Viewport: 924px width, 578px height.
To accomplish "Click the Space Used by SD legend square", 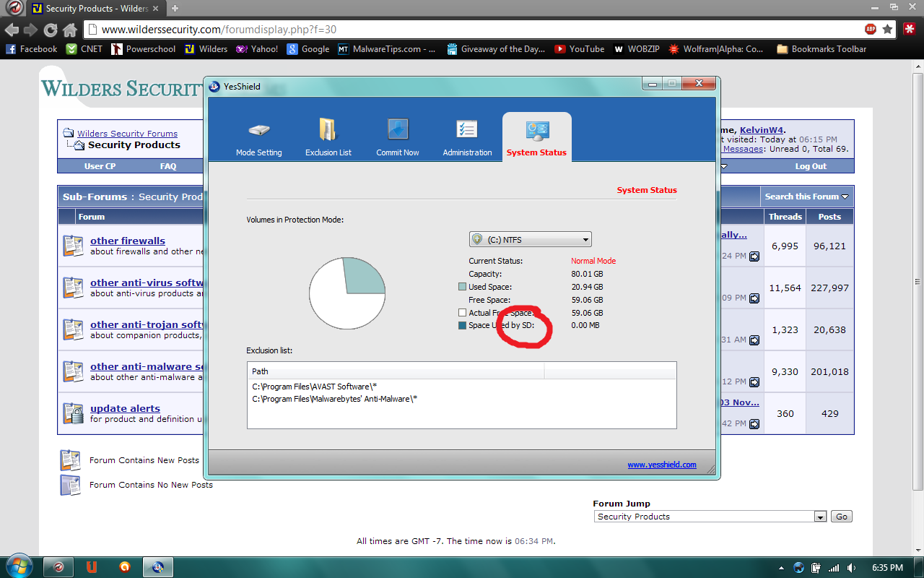I will (x=462, y=326).
